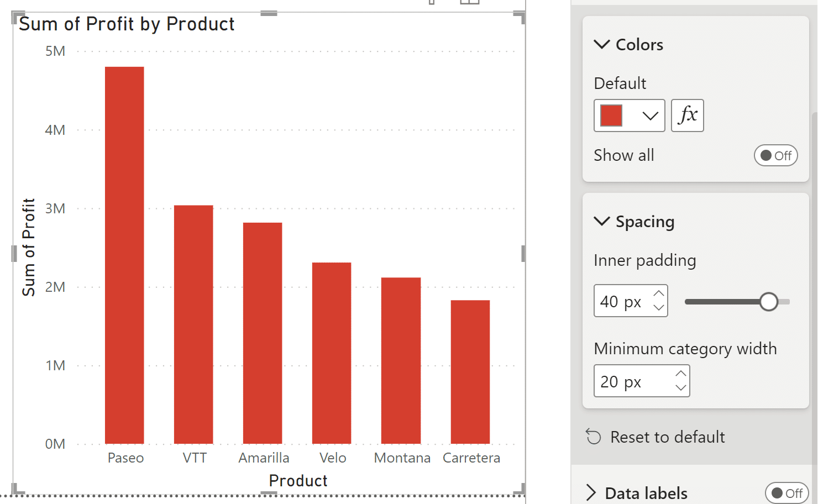
Task: Turn on the Show all colors toggle
Action: tap(775, 155)
